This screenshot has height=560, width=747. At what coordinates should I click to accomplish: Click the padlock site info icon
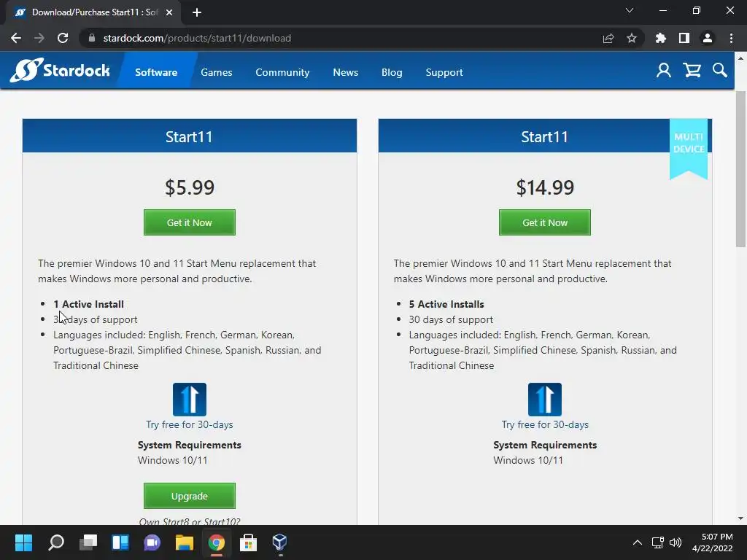91,38
